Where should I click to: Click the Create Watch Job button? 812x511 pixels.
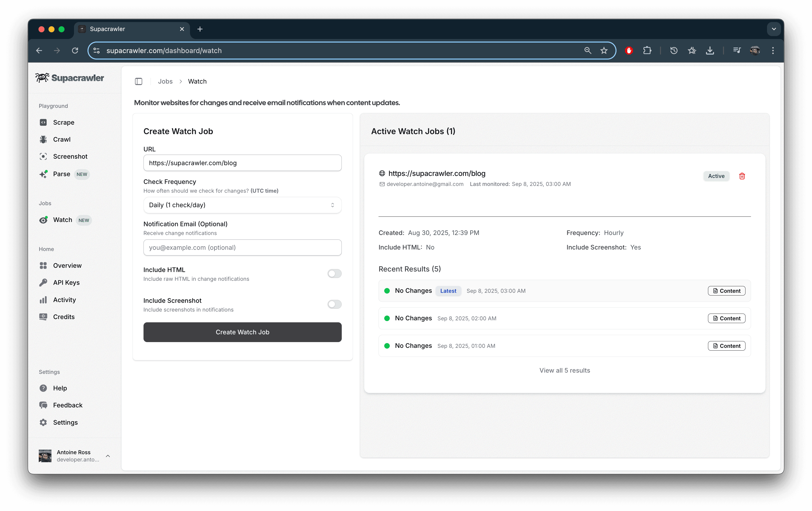tap(242, 332)
